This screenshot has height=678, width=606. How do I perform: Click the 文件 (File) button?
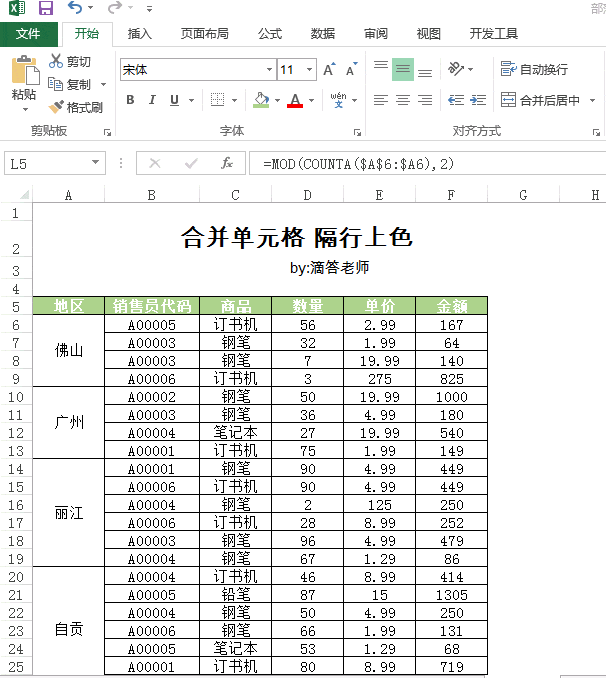[x=28, y=33]
